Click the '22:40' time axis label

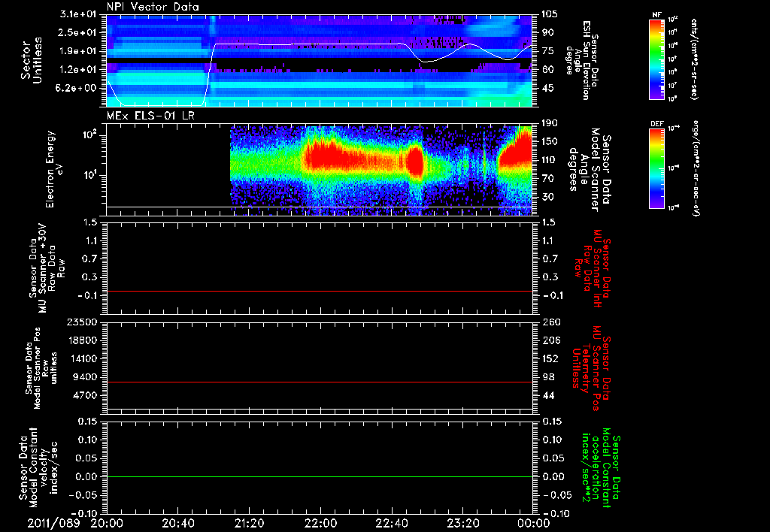pos(391,523)
